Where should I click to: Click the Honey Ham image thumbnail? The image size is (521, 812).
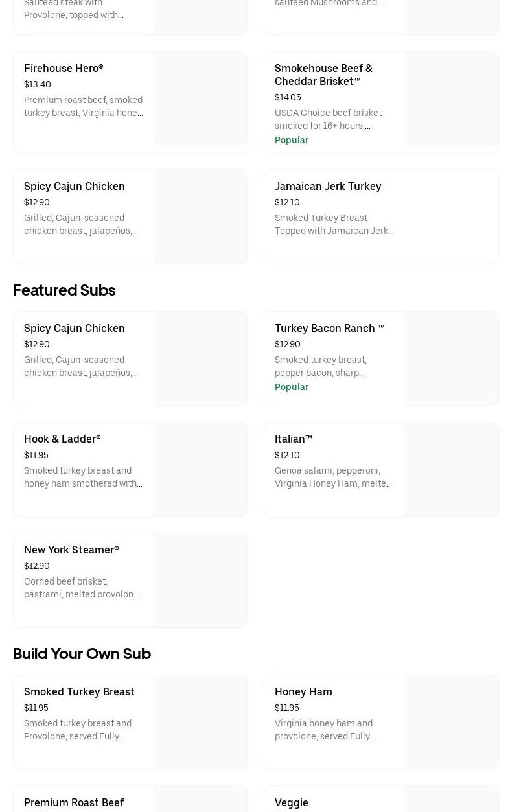click(451, 722)
